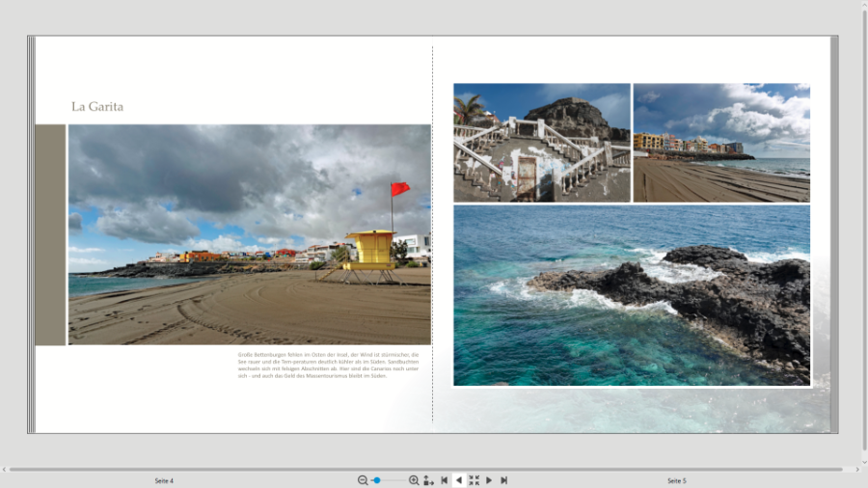
Task: Click the fit-to-page zoom icon
Action: 428,480
